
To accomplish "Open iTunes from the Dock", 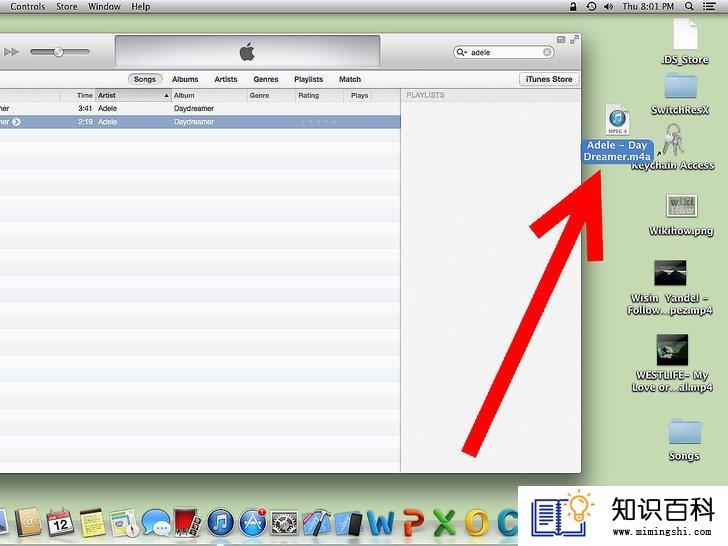I will tap(220, 523).
